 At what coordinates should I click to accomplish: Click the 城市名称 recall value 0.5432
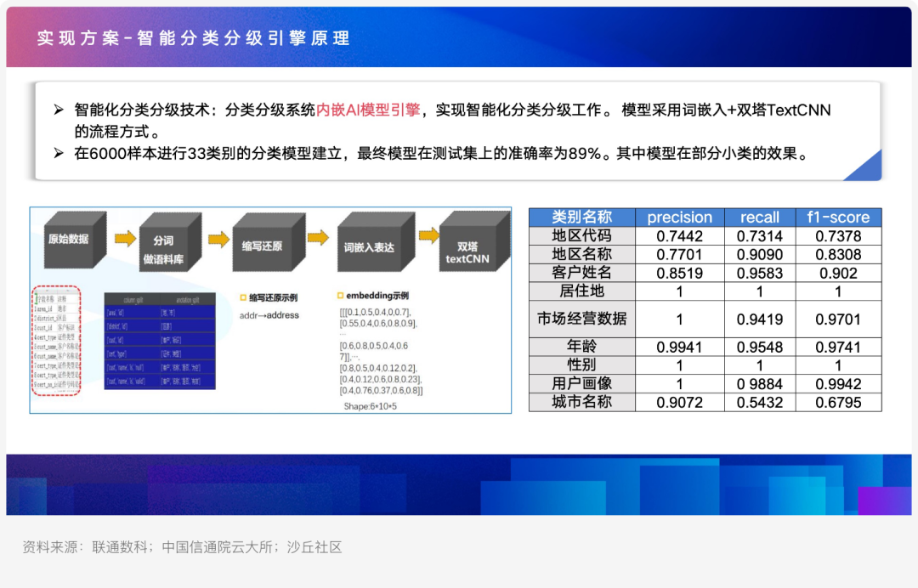click(759, 402)
